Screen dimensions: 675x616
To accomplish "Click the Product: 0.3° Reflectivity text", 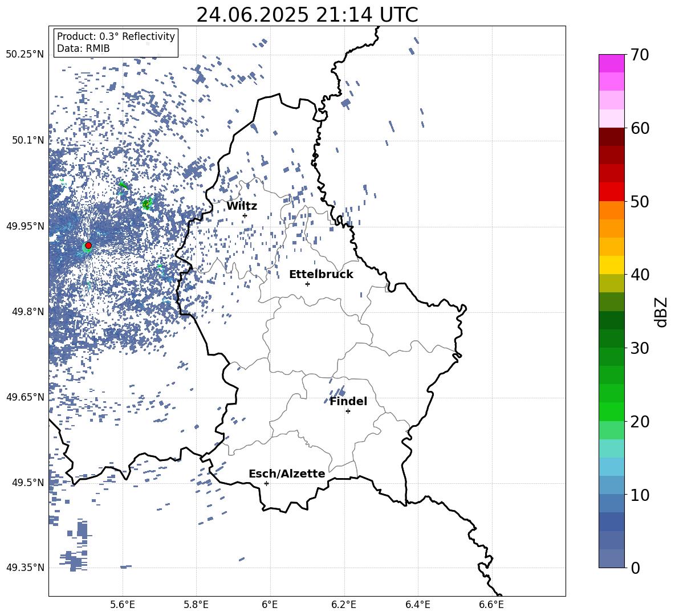I will coord(116,36).
